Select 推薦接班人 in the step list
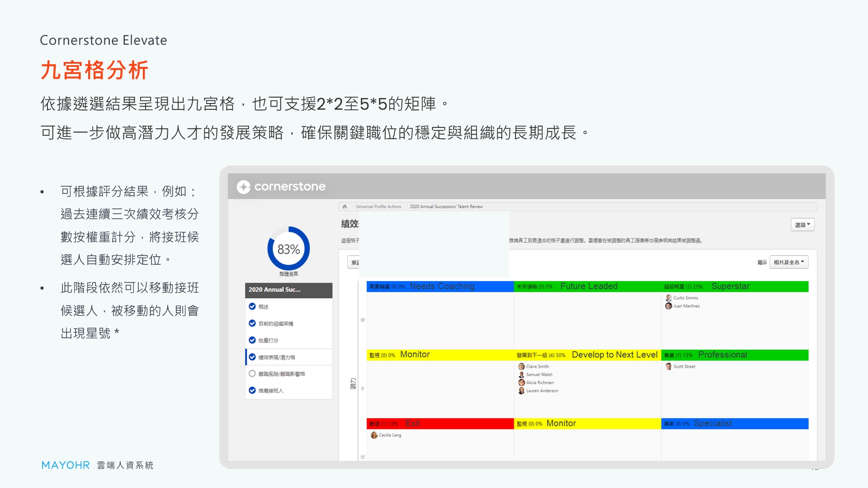 tap(271, 391)
